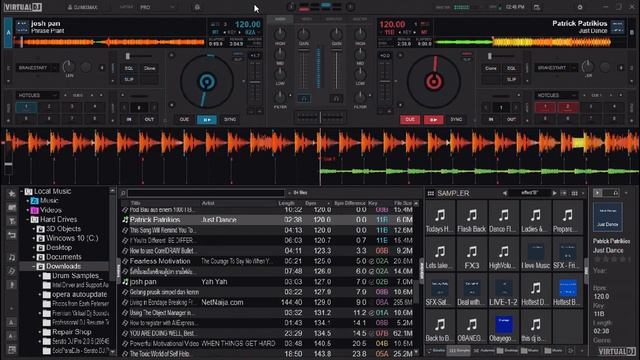Click the song search input field
640x360 pixels.
206,193
